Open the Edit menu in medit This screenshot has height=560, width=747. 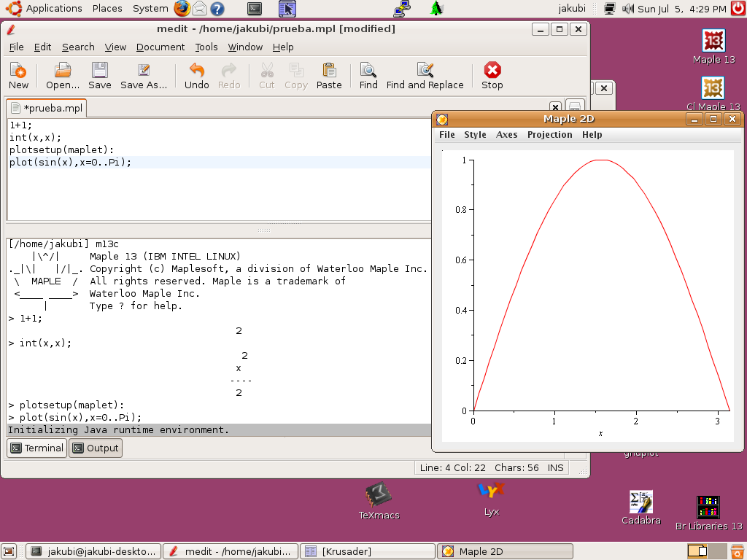coord(42,47)
